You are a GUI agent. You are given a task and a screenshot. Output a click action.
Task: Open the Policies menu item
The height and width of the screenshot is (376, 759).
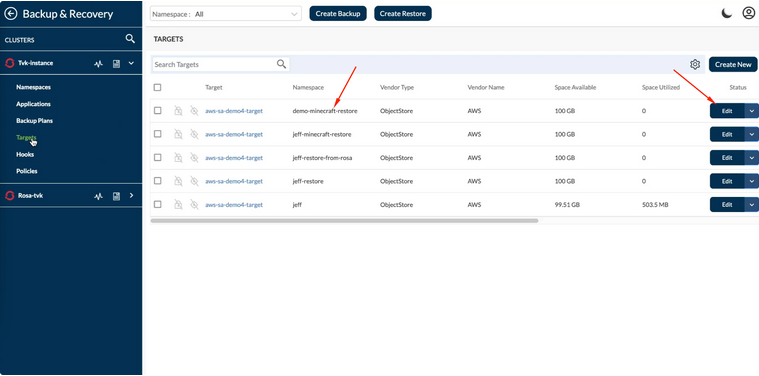pyautogui.click(x=27, y=171)
